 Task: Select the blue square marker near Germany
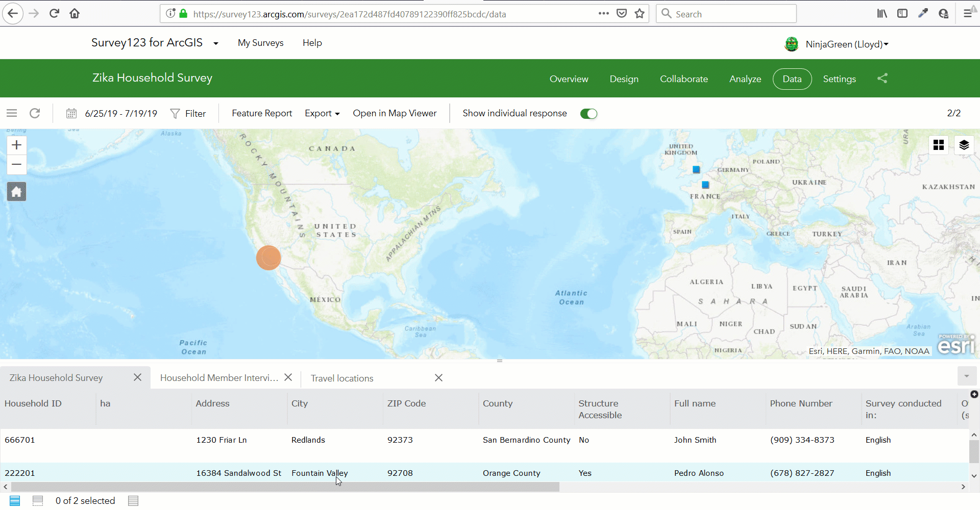[696, 169]
